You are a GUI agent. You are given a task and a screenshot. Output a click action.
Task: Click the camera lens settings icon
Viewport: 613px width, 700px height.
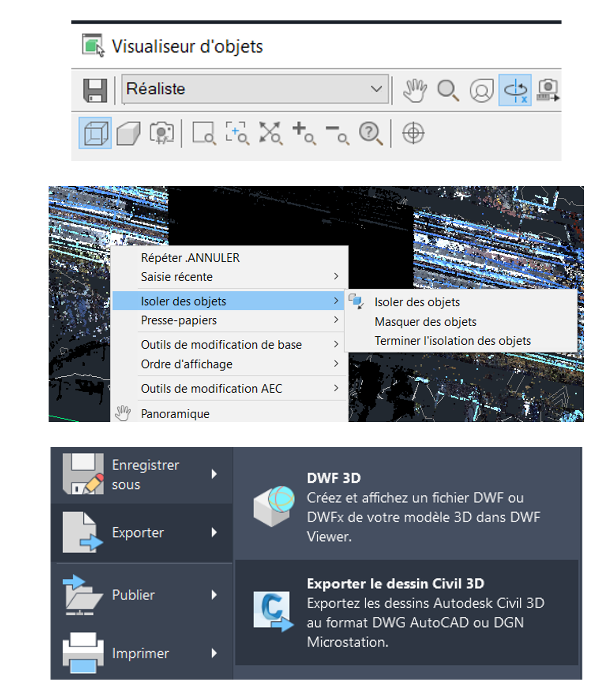click(x=162, y=133)
